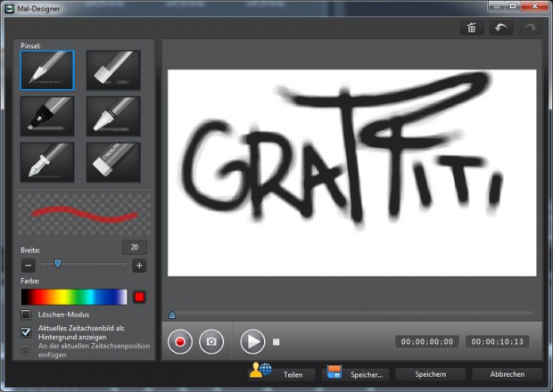Take a snapshot with the camera button
This screenshot has width=553, height=392.
point(211,341)
